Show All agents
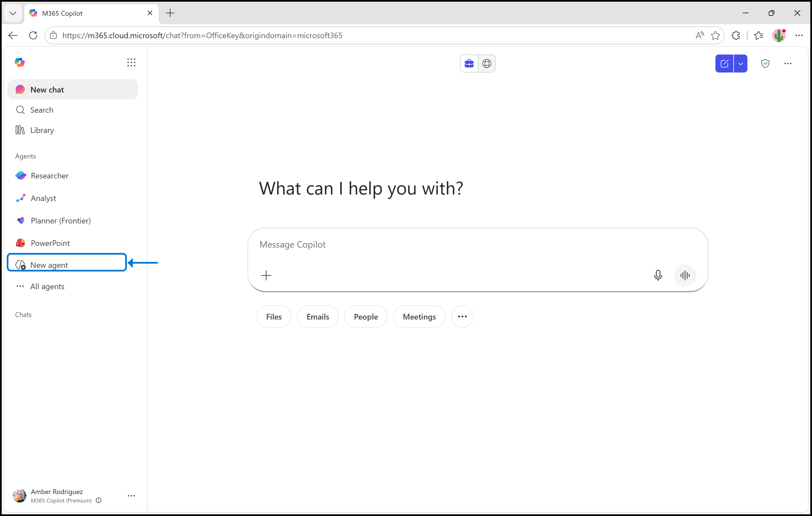812x516 pixels. [72, 286]
